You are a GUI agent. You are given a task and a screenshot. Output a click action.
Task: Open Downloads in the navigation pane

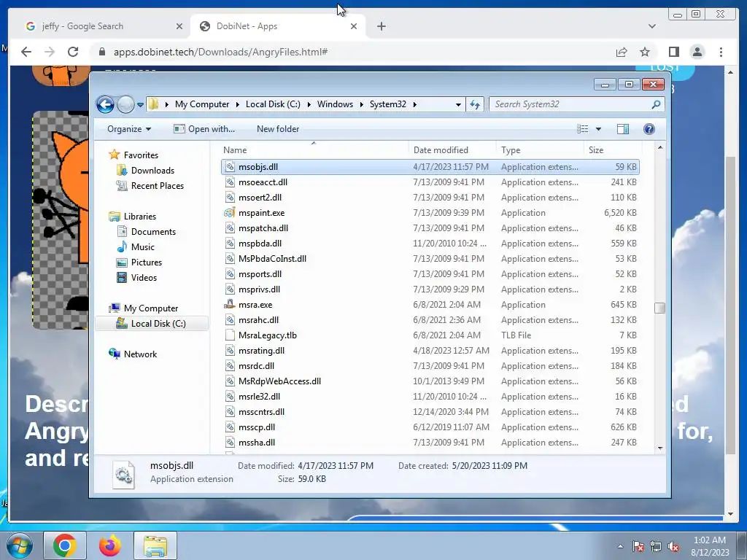[x=152, y=171]
